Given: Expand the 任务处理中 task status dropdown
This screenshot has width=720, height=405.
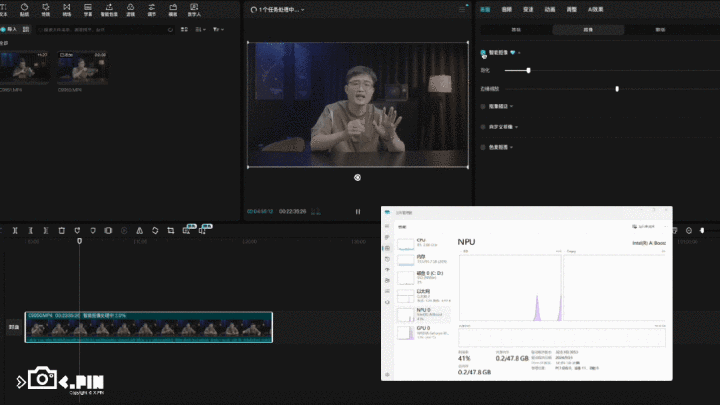Looking at the screenshot, I should pos(303,9).
